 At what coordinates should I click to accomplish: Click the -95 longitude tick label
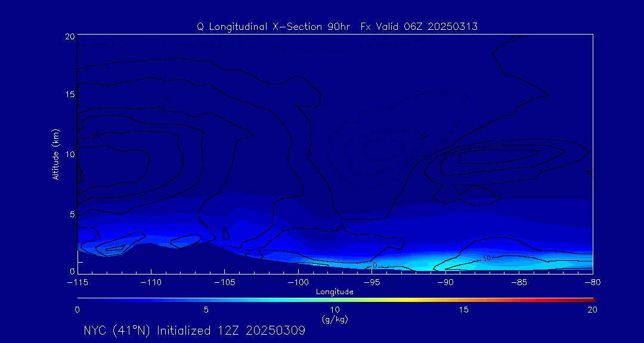pos(371,283)
